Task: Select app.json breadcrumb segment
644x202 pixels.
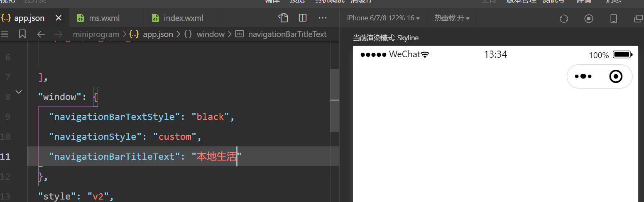Action: click(157, 34)
